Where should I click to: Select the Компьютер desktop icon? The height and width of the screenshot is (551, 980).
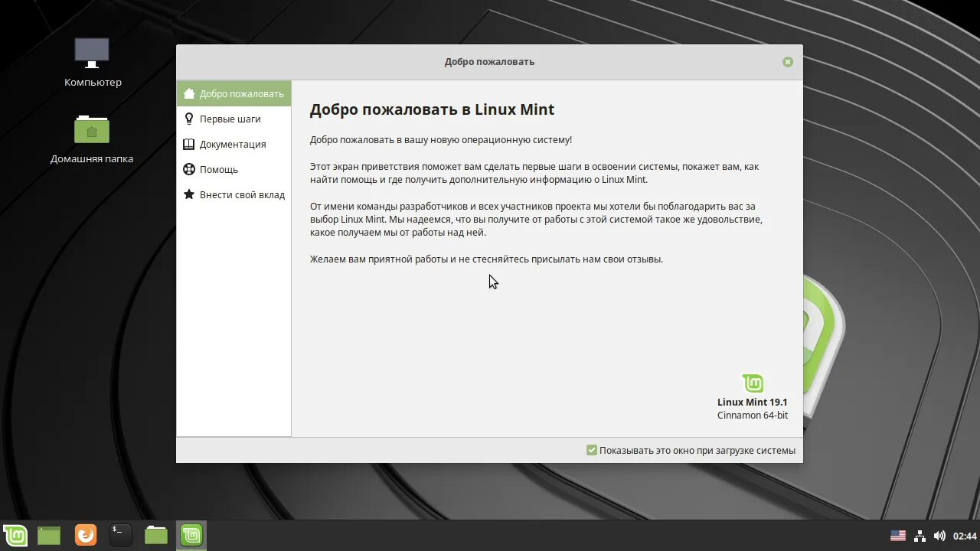click(93, 63)
